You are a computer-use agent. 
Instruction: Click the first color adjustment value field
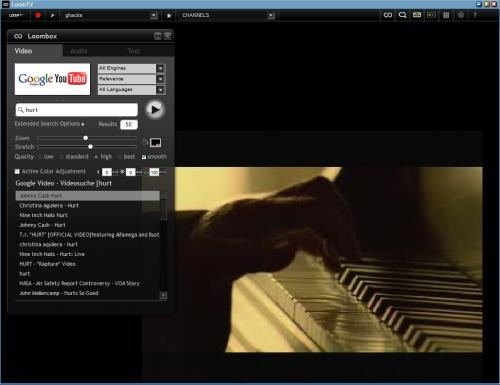(107, 172)
